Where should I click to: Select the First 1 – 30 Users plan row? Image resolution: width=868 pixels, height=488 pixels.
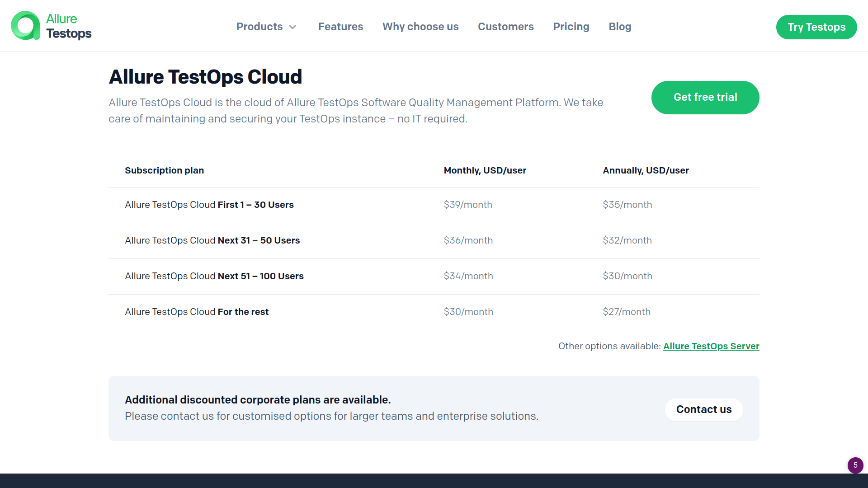(209, 205)
